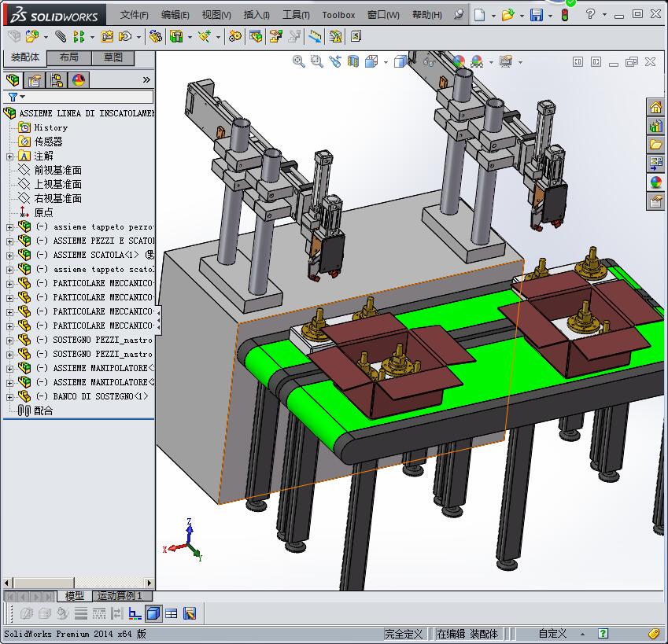Click the Zoom to Fit icon
Image resolution: width=668 pixels, height=644 pixels.
click(299, 61)
